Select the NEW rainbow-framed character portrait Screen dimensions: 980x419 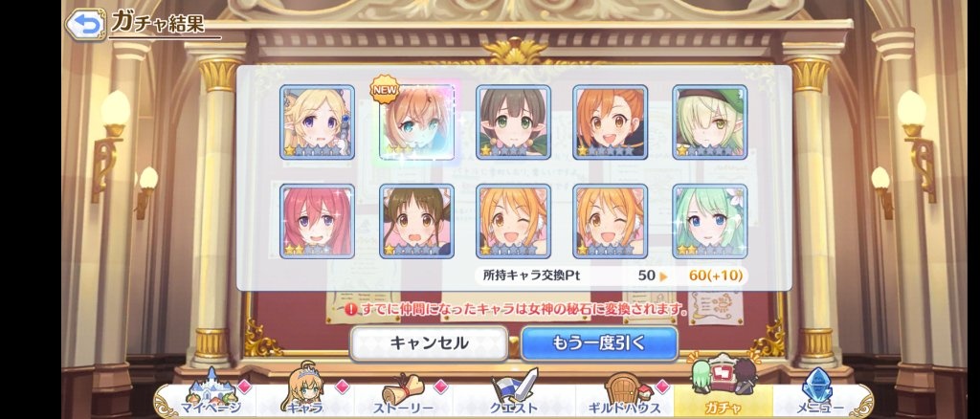pyautogui.click(x=417, y=122)
